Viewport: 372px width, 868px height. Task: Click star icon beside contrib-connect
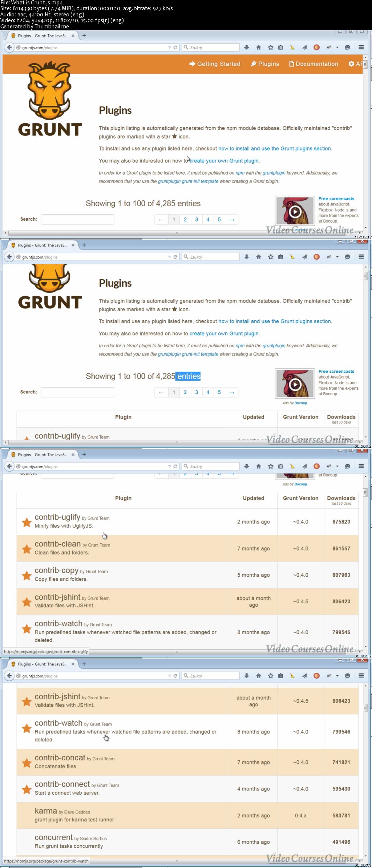(x=27, y=789)
